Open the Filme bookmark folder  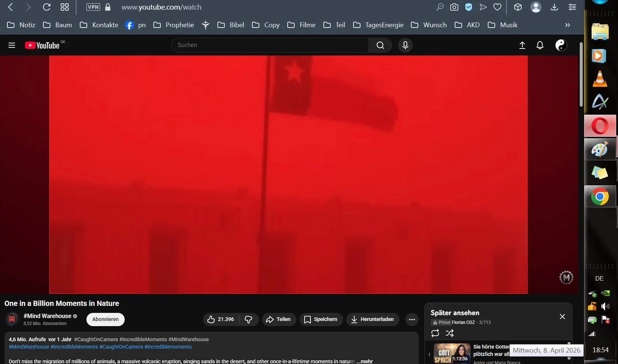click(301, 25)
